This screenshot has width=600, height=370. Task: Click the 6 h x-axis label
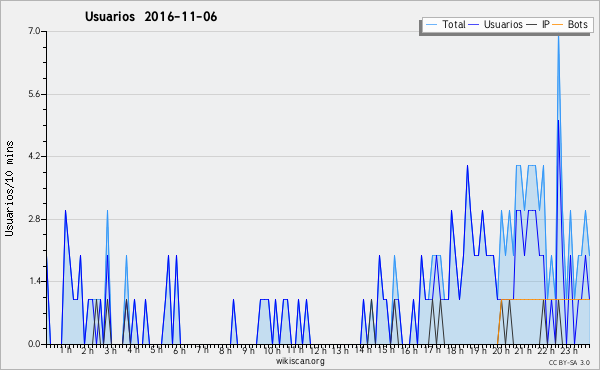click(x=179, y=350)
